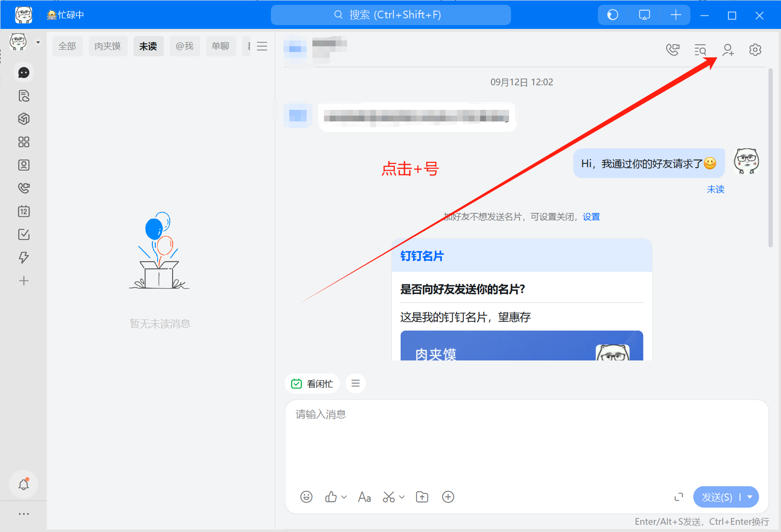Open the lightning bolt icon in the sidebar
The width and height of the screenshot is (781, 532).
24,257
